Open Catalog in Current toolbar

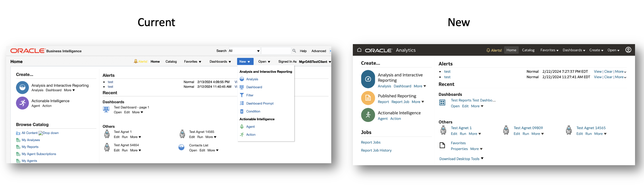[171, 62]
